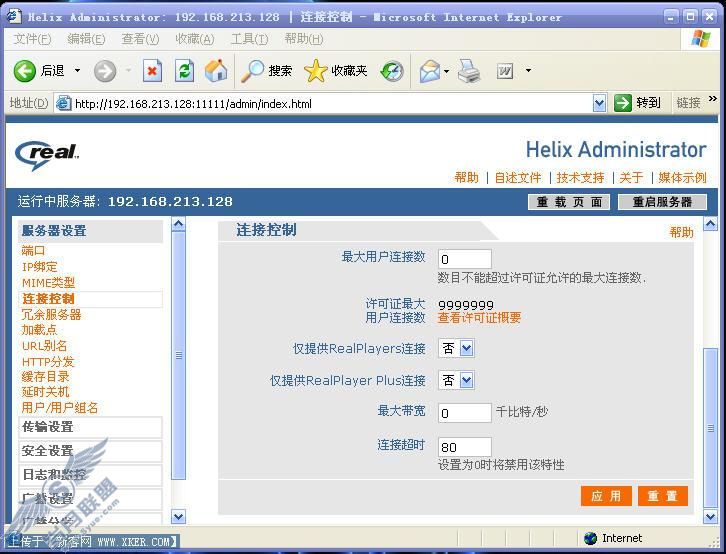Open the Back button history dropdown arrow
The height and width of the screenshot is (554, 726).
77,71
